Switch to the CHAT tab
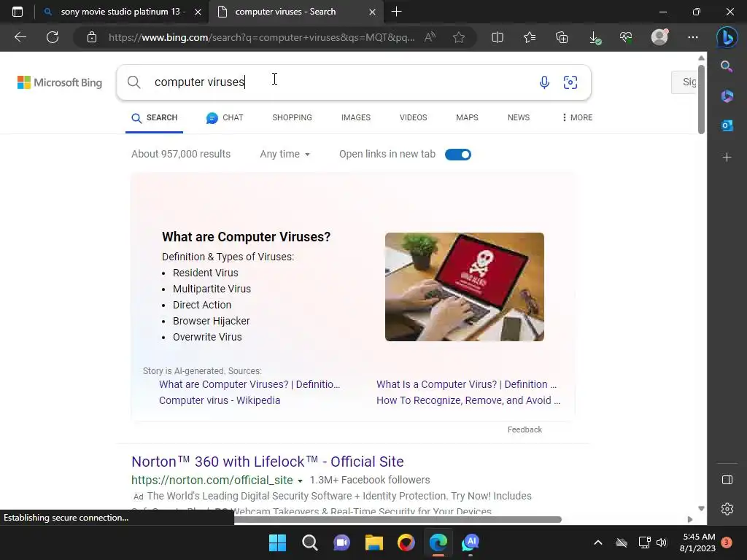Viewport: 747px width, 560px height. pyautogui.click(x=225, y=117)
